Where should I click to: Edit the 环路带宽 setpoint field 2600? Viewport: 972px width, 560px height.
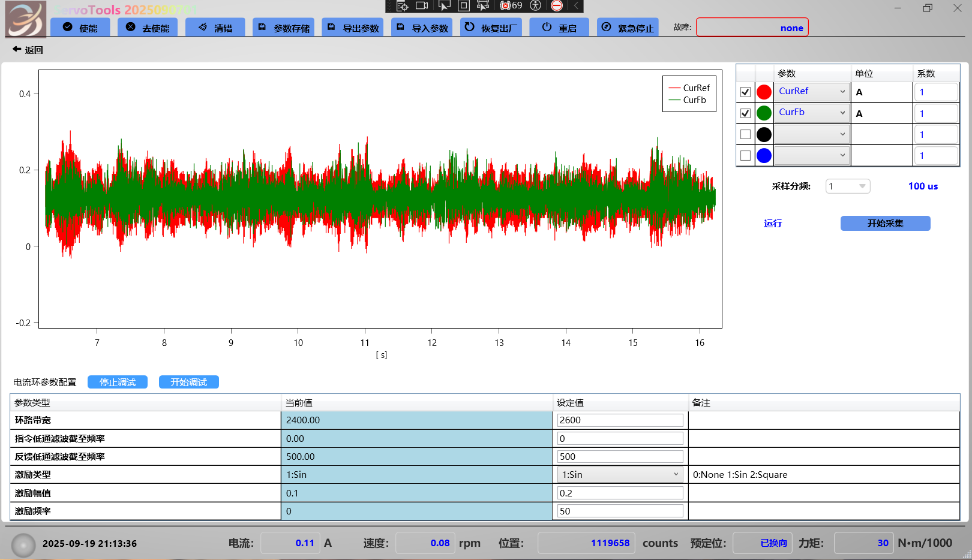point(620,420)
